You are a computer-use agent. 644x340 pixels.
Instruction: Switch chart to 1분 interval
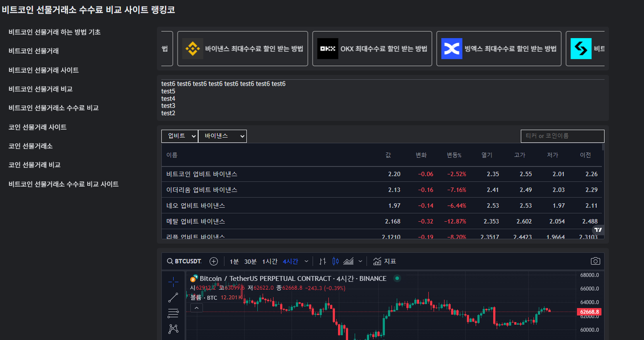click(x=234, y=262)
